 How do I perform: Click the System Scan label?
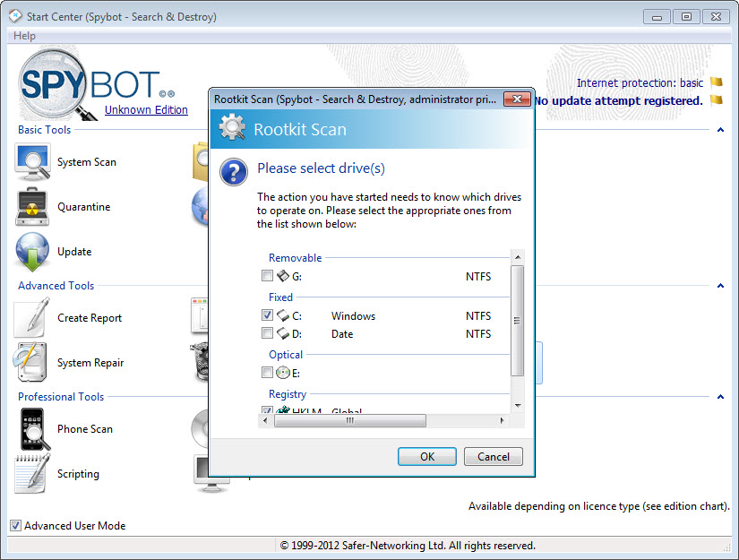[x=87, y=162]
